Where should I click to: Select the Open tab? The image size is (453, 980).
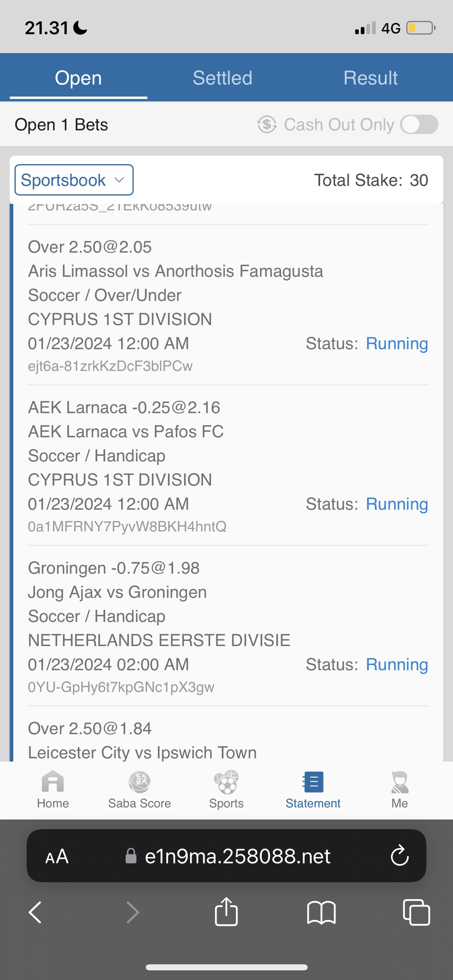(79, 78)
